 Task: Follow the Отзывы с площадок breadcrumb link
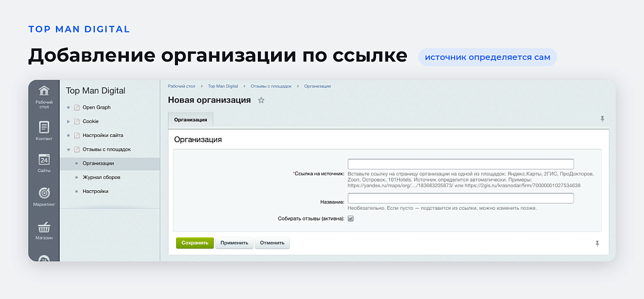point(271,86)
